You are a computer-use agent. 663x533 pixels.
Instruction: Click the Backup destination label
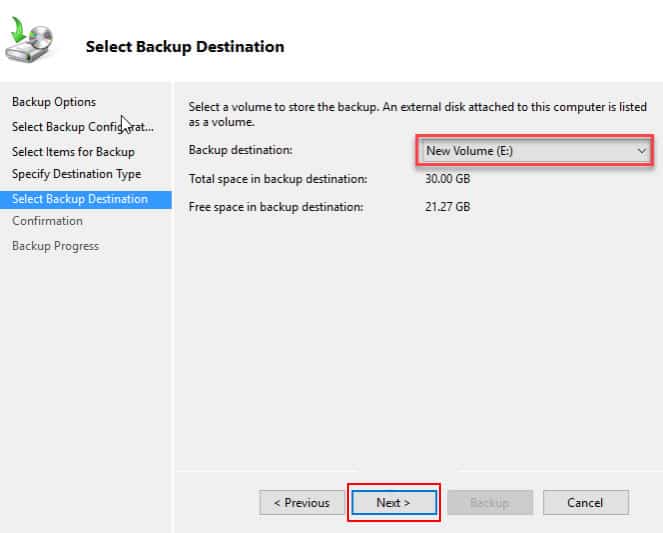(x=241, y=150)
